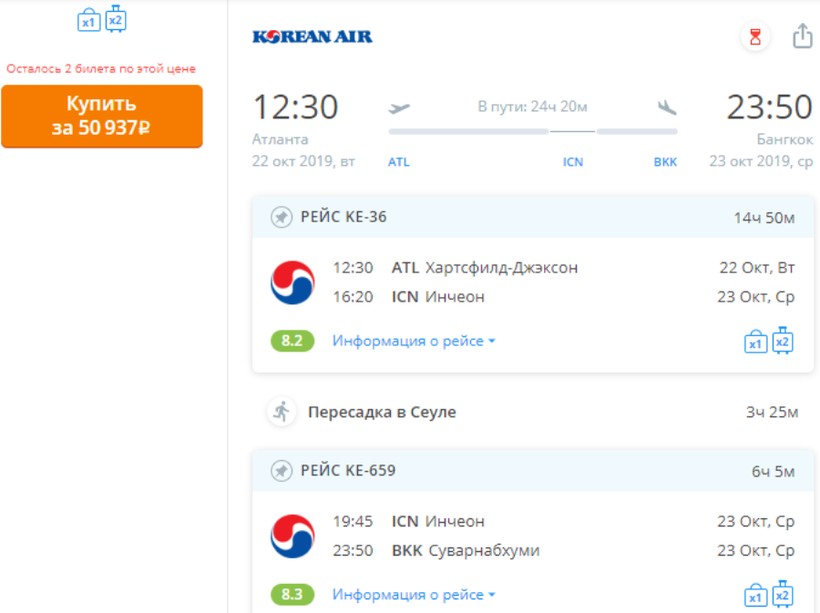Click the BKK airport code on the timeline
Image resolution: width=820 pixels, height=613 pixels.
[x=665, y=162]
